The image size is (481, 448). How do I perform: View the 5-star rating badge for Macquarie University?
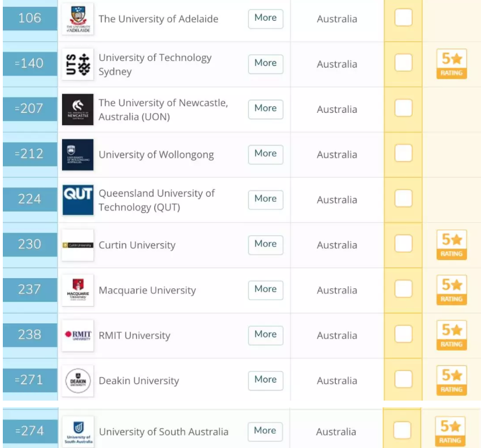[452, 290]
